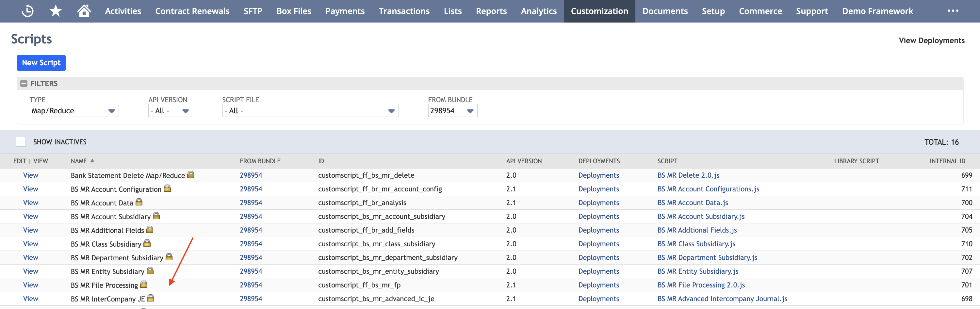980x309 pixels.
Task: Open the BS MR Delete 2.0.js file
Action: [688, 175]
